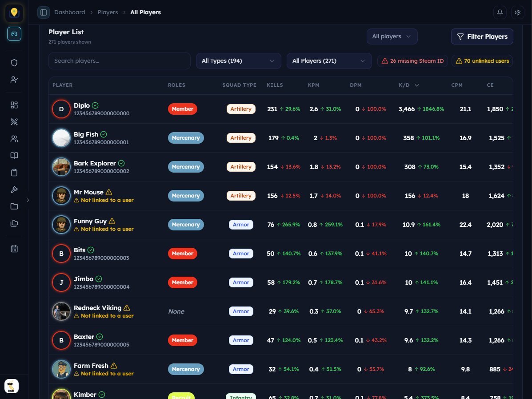Open Bark Explorer's avatar thumbnail

(61, 167)
